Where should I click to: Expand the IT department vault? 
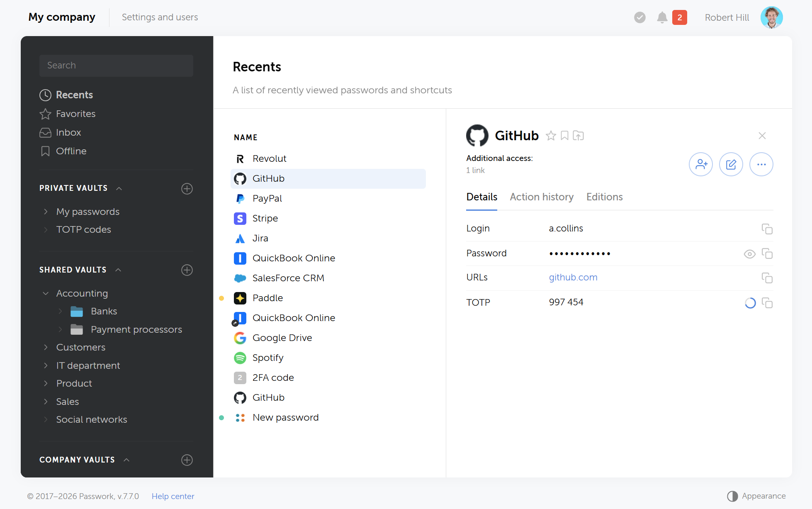pyautogui.click(x=46, y=365)
